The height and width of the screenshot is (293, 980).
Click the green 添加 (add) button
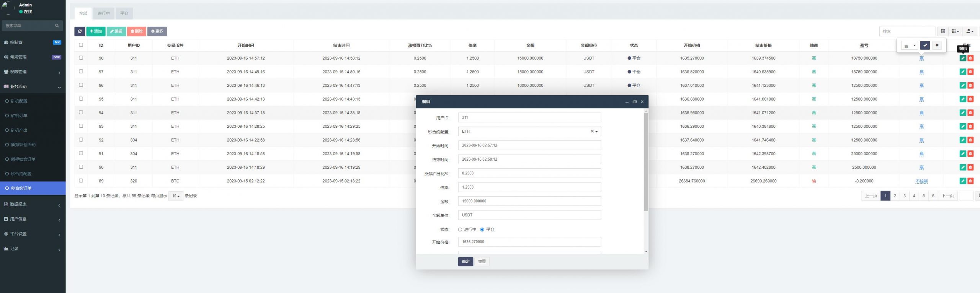point(96,31)
